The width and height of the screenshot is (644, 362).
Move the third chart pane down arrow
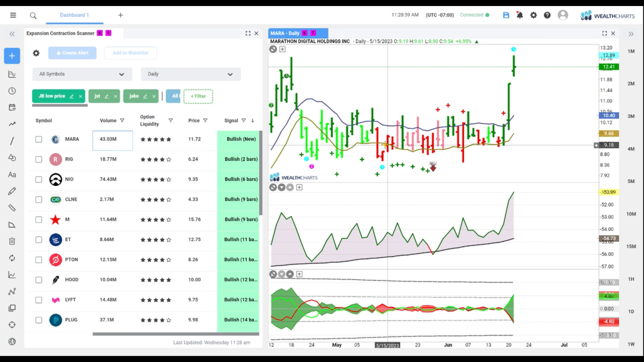click(281, 274)
